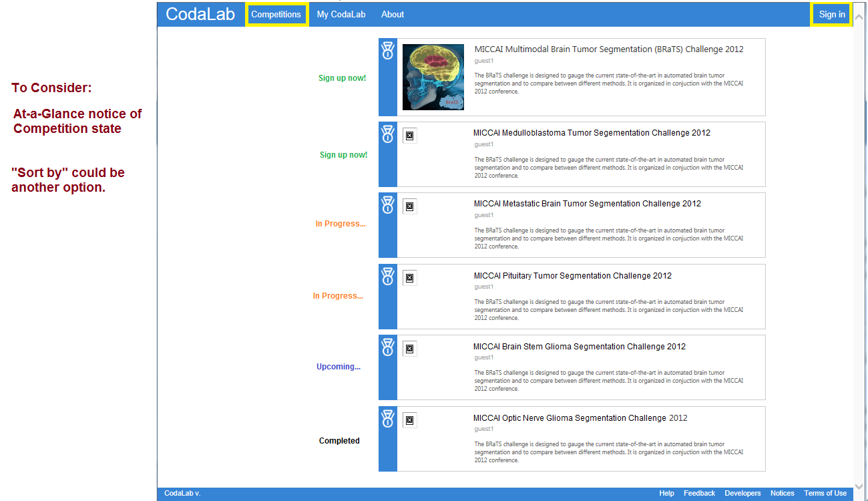Open the About page from navigation
This screenshot has height=501, width=868.
tap(393, 15)
